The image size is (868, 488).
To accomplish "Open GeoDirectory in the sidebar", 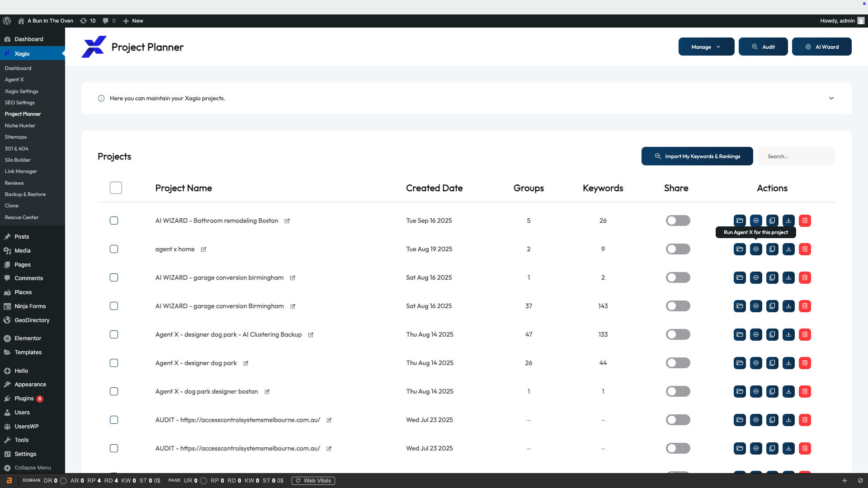I will click(33, 320).
